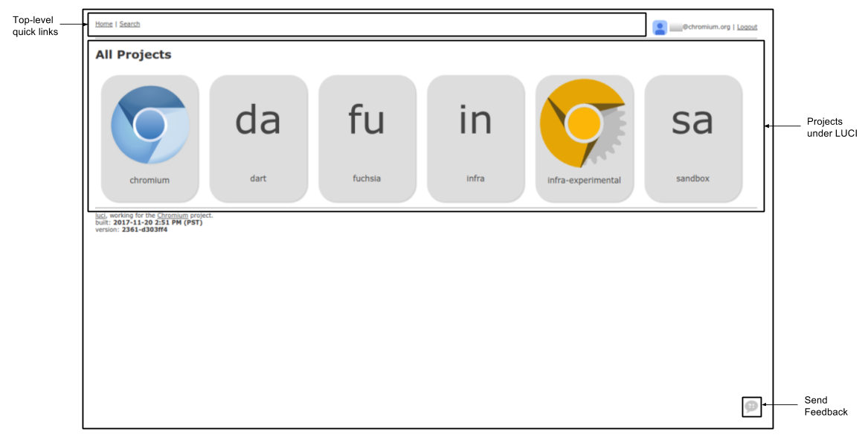Screen dimensions: 868x446
Task: Open the chromium project logo icon
Action: coord(150,125)
